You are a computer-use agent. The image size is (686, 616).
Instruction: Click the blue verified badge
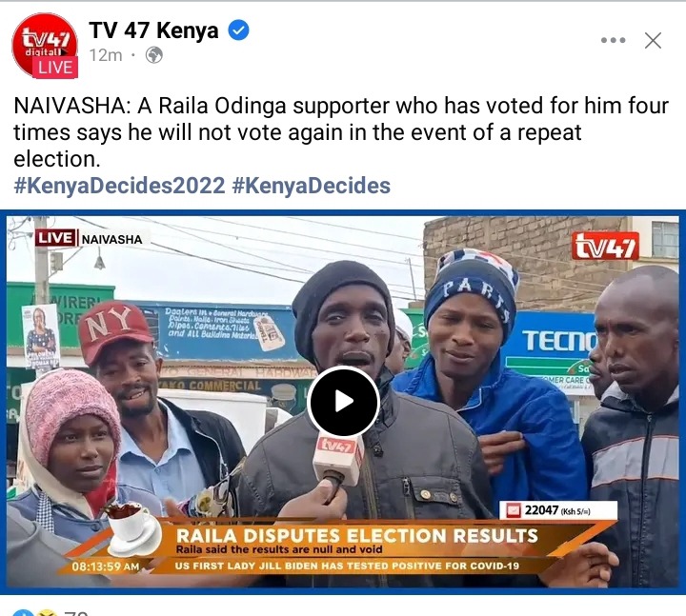(x=239, y=30)
